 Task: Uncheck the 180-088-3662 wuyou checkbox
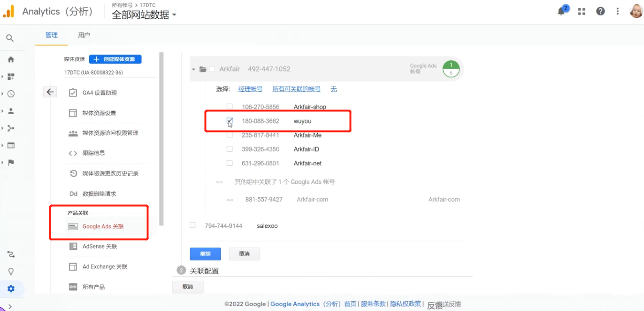(230, 121)
